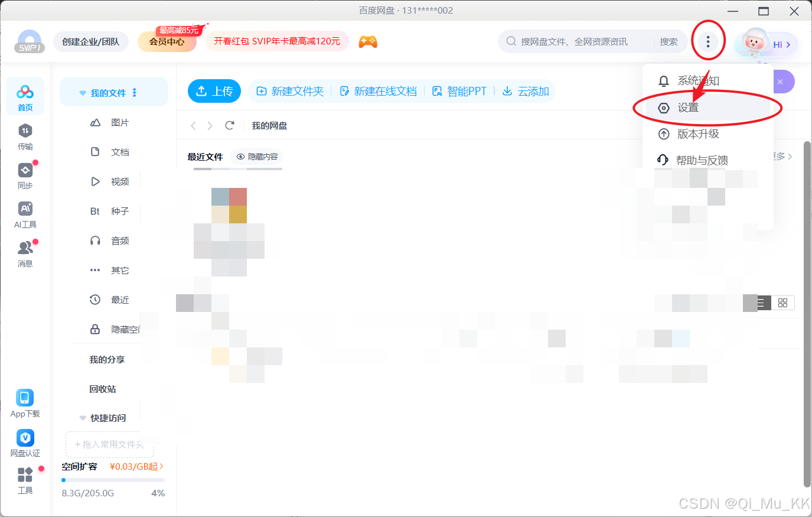Image resolution: width=812 pixels, height=517 pixels.
Task: Click 新建在线文档 button
Action: click(x=378, y=91)
